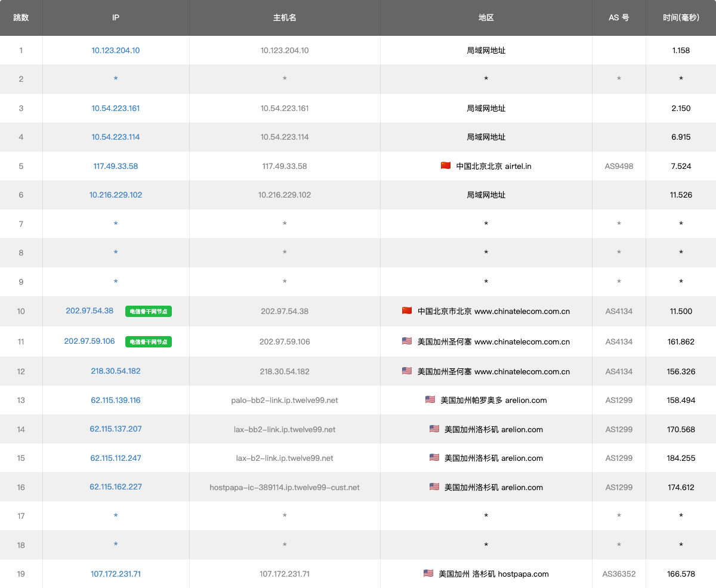716x588 pixels.
Task: Click the IP column header
Action: [x=116, y=18]
